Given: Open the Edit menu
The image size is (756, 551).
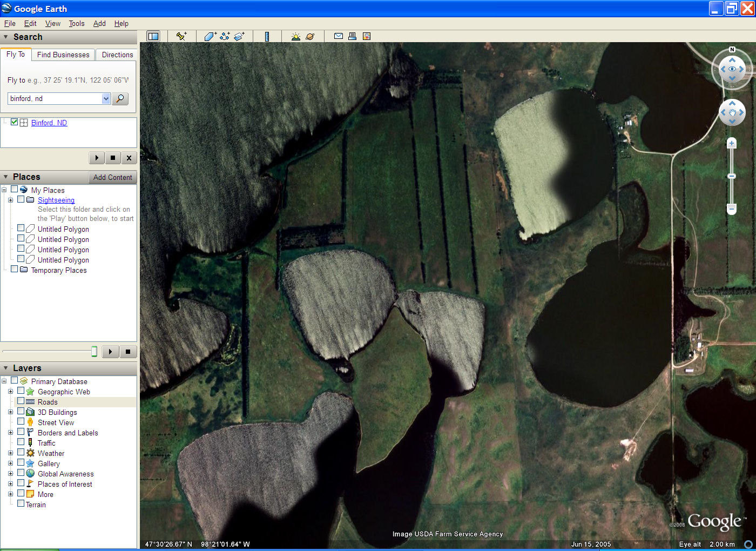Looking at the screenshot, I should [30, 23].
